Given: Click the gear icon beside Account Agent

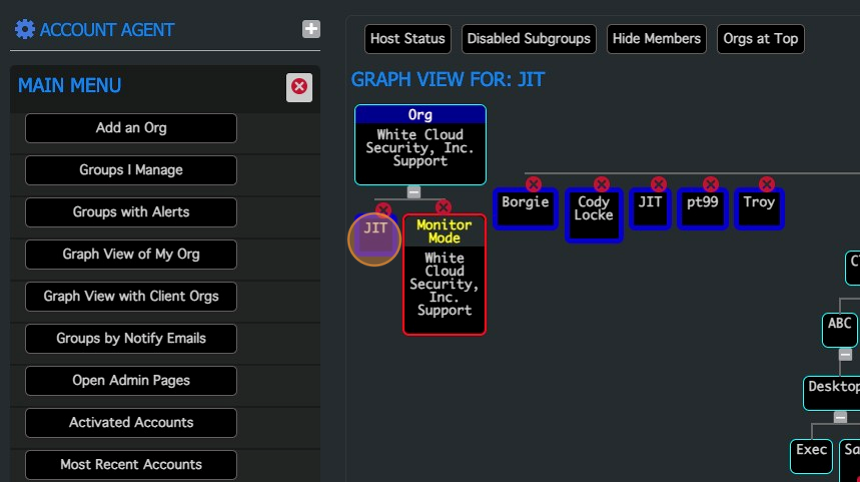Looking at the screenshot, I should coord(25,30).
